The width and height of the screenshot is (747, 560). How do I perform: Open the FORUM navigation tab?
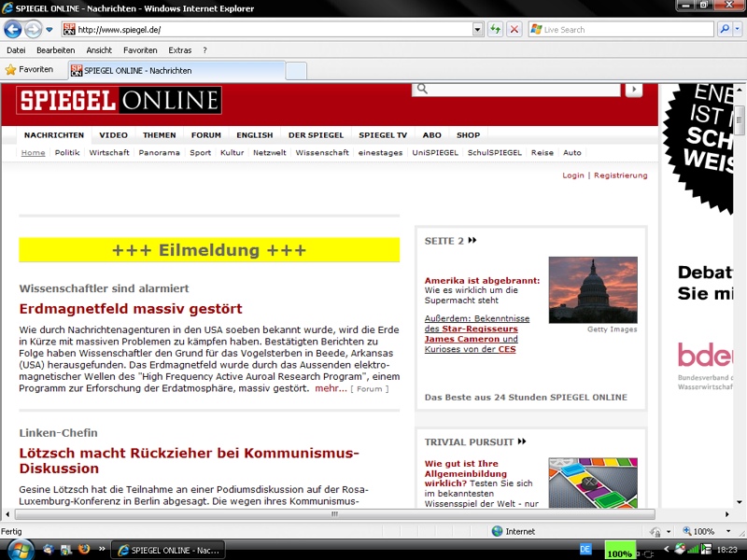pyautogui.click(x=206, y=135)
